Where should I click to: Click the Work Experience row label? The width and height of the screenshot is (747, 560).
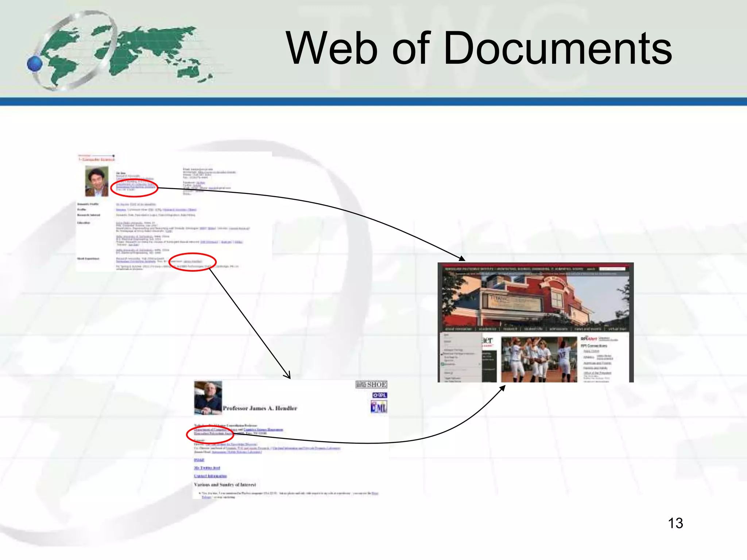click(88, 258)
